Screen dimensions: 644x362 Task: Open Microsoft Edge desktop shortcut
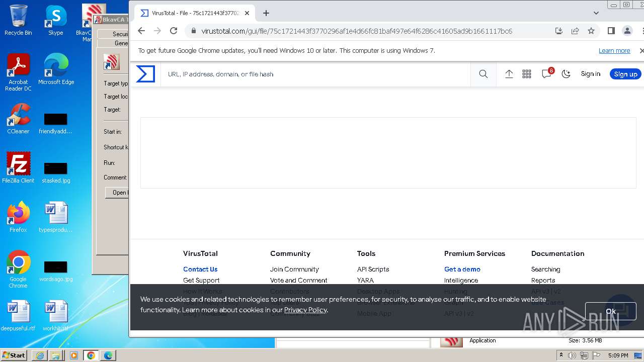coord(56,69)
